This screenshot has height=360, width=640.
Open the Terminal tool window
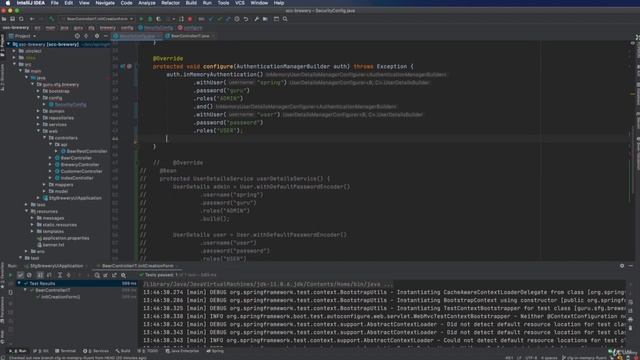pos(65,351)
